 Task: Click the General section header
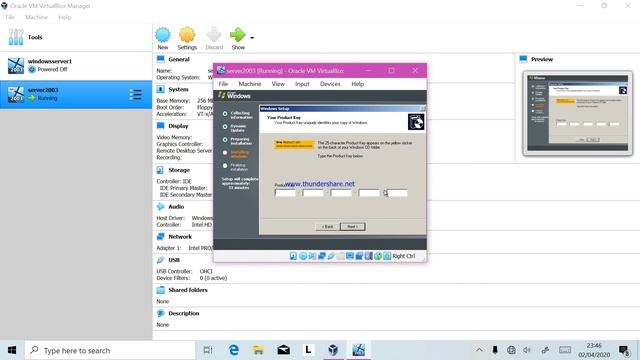(179, 59)
